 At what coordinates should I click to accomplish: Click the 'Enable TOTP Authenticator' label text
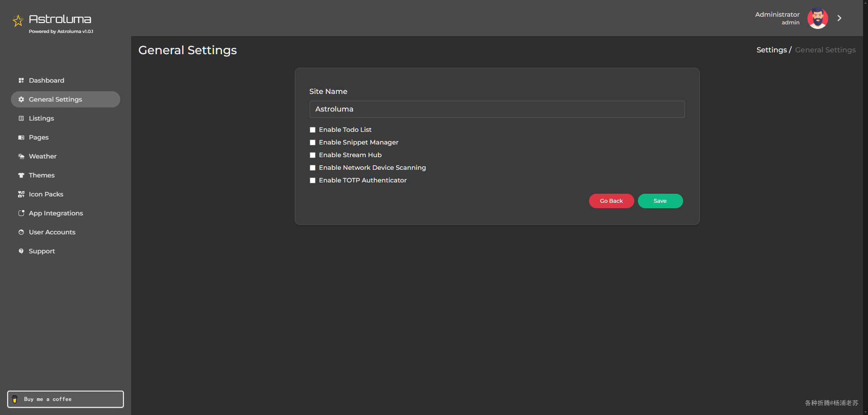(363, 180)
